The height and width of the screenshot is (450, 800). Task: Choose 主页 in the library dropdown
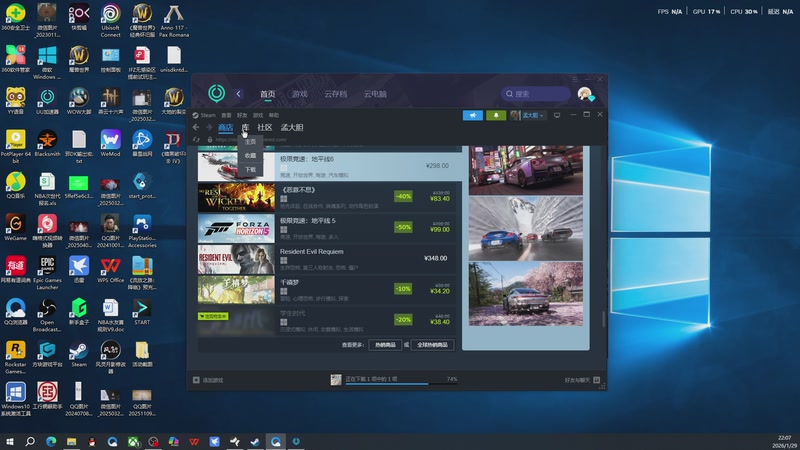pyautogui.click(x=250, y=141)
